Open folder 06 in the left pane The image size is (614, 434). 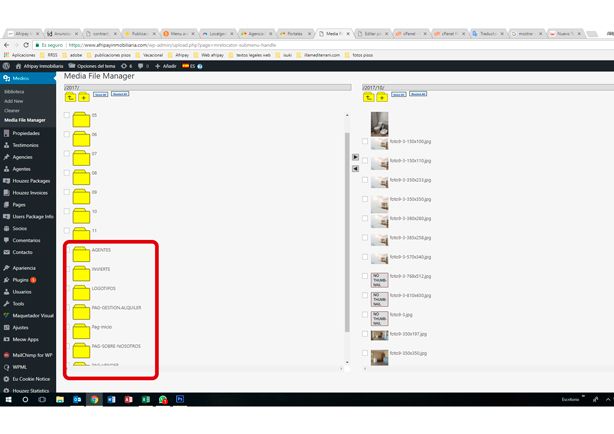click(81, 139)
